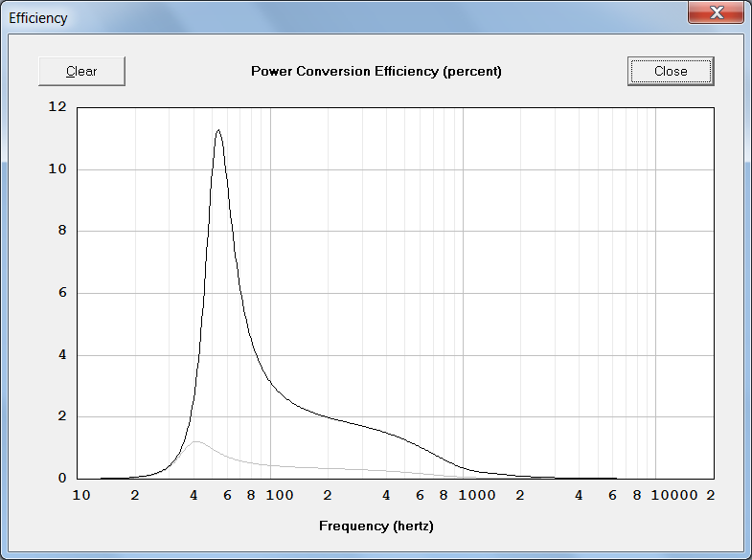This screenshot has height=560, width=752.
Task: Click the Close button
Action: [671, 72]
